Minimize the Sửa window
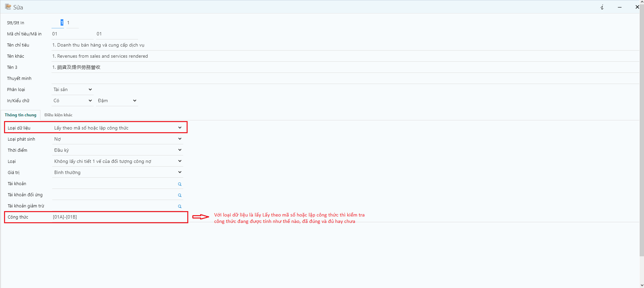The image size is (644, 288). pos(619,7)
